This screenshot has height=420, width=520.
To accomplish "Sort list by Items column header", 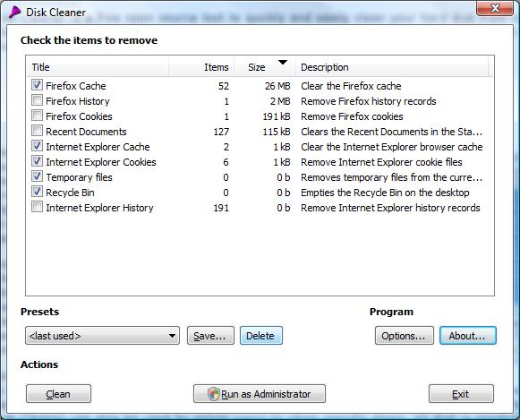I will [x=201, y=67].
